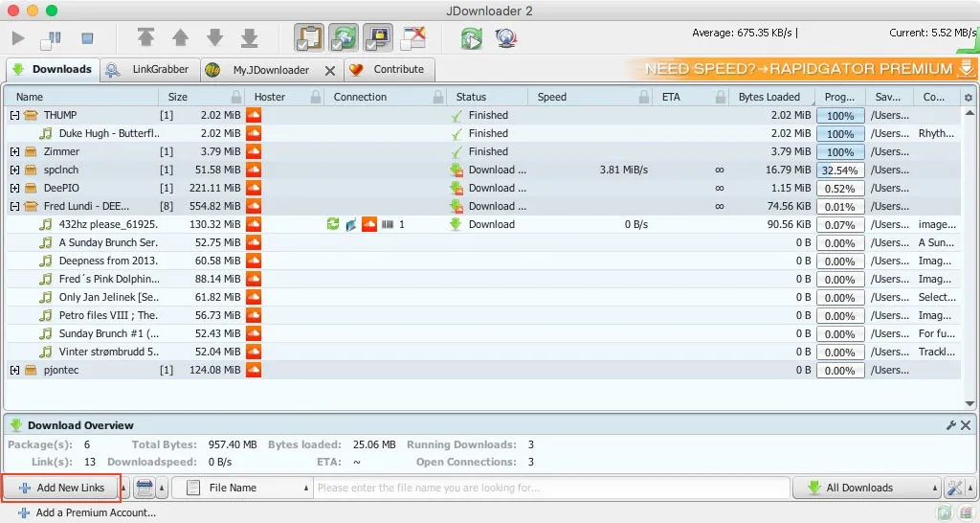980x523 pixels.
Task: Click SoundCloud hoster icon for THUMP
Action: tap(253, 115)
